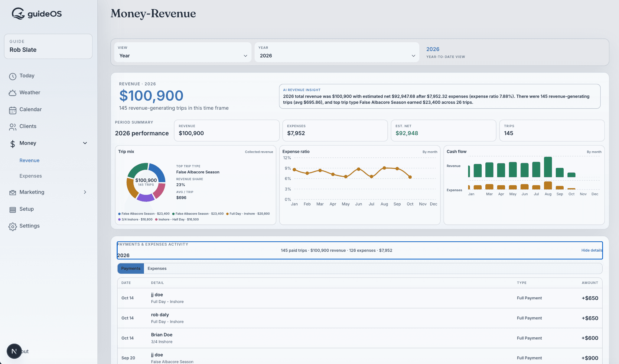Screen dimensions: 619x364
Task: Click the Date column header
Action: 126,283
